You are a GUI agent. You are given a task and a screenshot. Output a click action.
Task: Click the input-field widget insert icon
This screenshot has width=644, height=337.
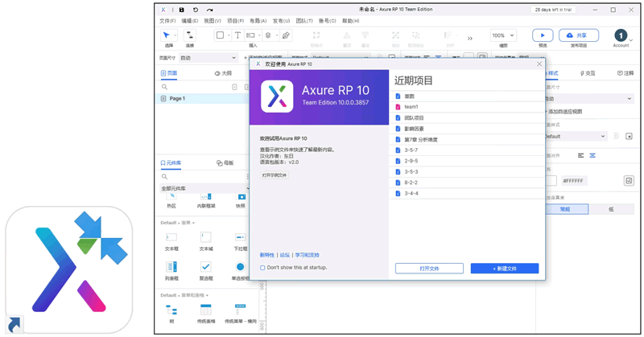pyautogui.click(x=250, y=35)
